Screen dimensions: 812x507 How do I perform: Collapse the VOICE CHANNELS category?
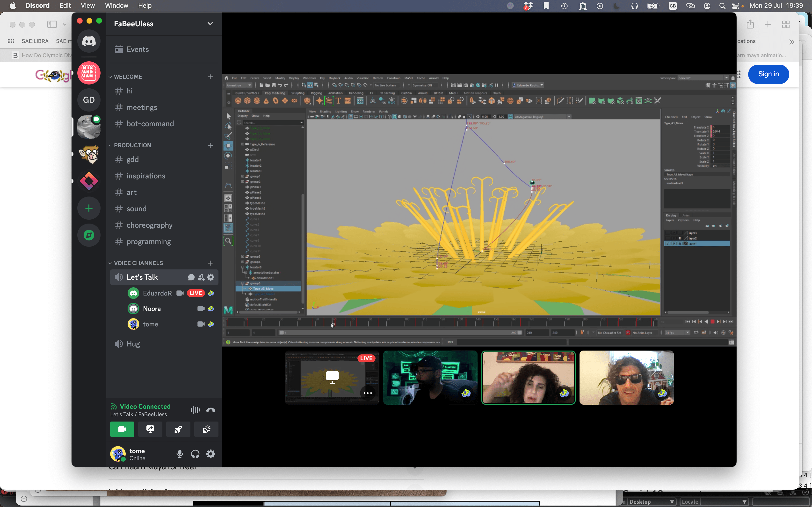138,263
